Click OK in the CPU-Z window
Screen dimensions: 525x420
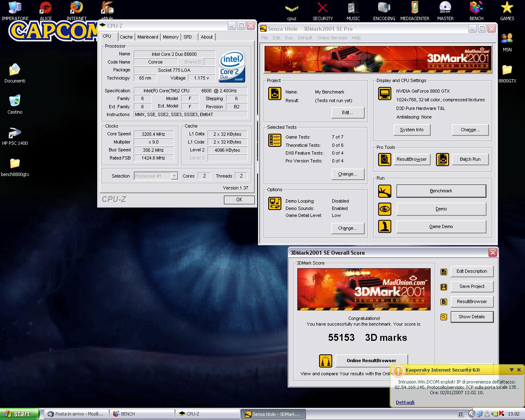[239, 200]
